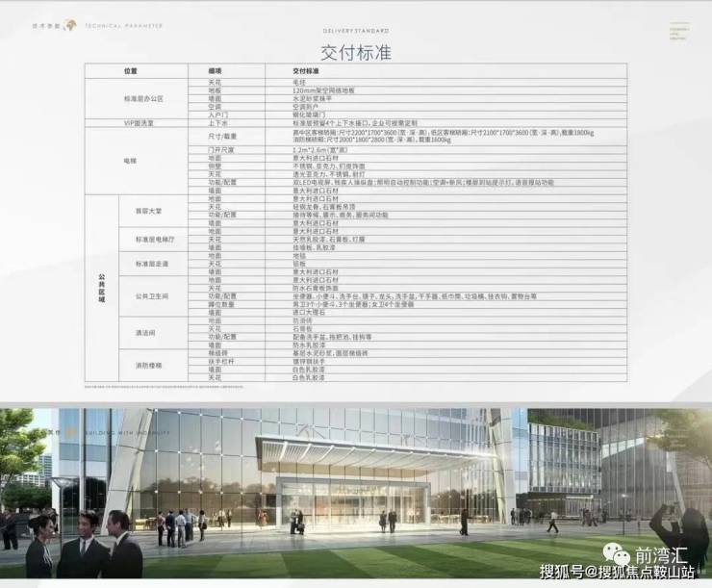Click the 防水石膏板吊顶 value
This screenshot has height=588, width=712.
(x=316, y=289)
